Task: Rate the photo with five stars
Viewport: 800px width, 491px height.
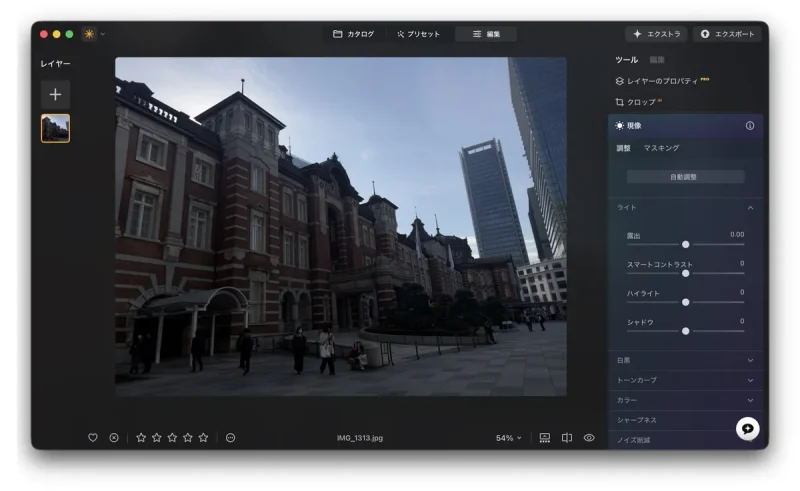Action: pyautogui.click(x=203, y=438)
